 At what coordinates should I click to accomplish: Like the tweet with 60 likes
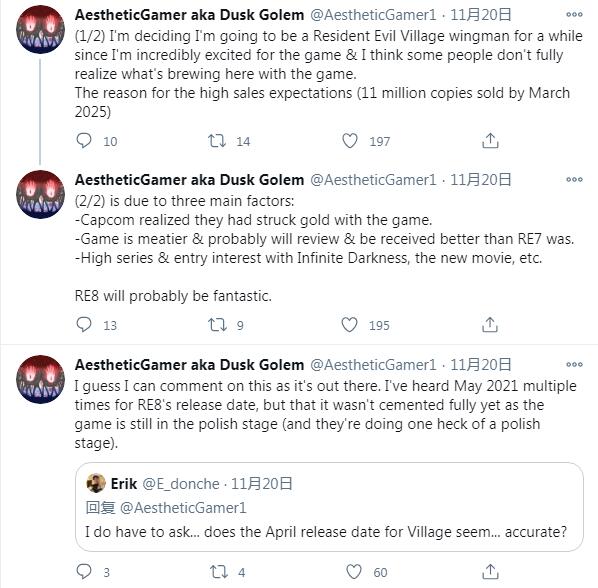(x=354, y=572)
